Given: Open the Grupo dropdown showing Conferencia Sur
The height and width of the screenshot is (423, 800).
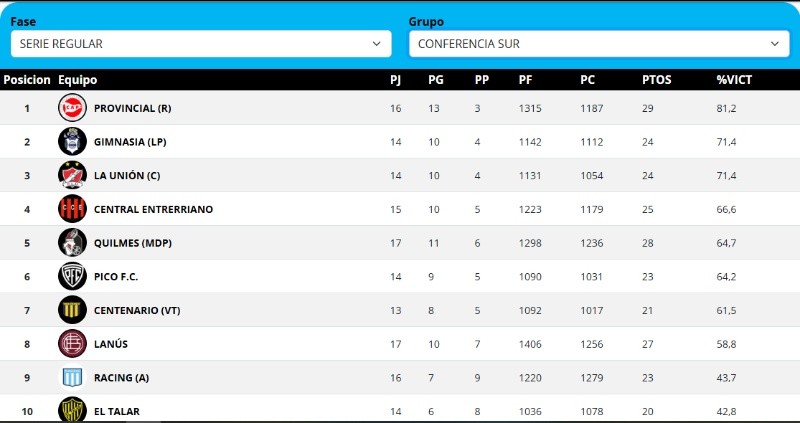Looking at the screenshot, I should [x=598, y=44].
